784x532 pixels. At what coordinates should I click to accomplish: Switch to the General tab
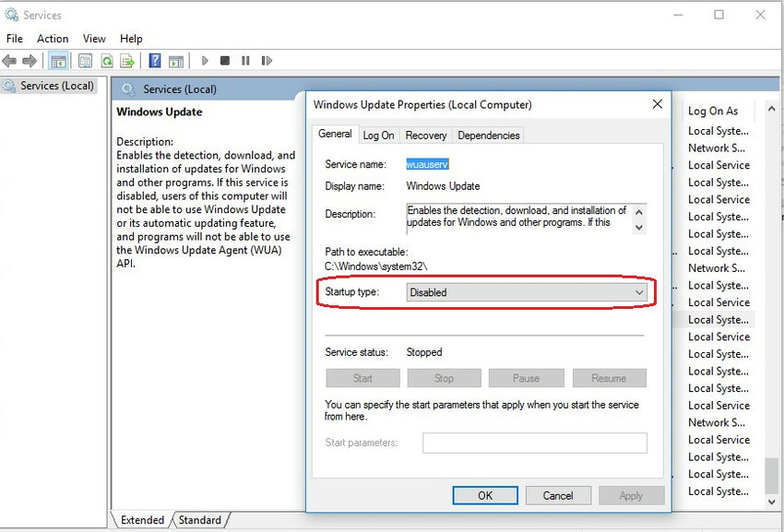[335, 134]
